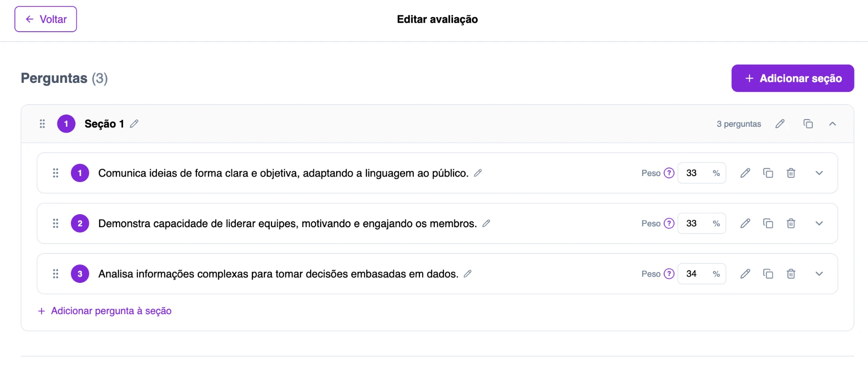Delete the Analisa informações question
Image resolution: width=868 pixels, height=368 pixels.
791,274
